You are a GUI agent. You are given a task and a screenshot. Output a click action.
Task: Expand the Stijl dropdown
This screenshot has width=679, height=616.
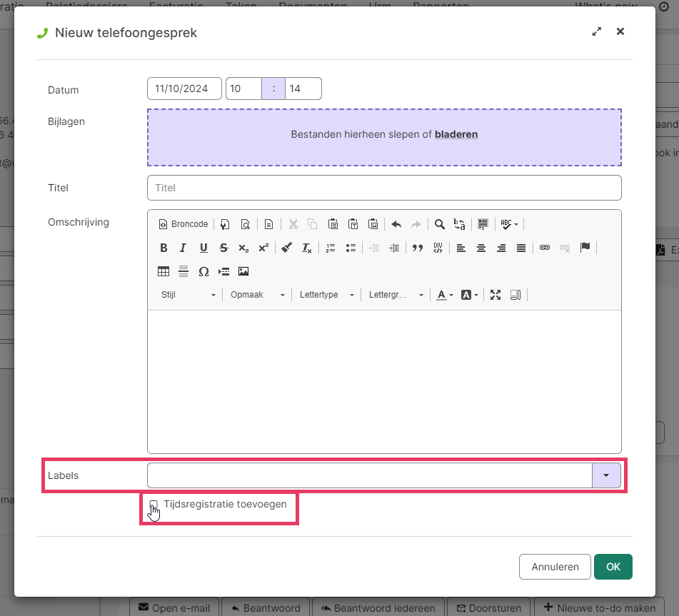(188, 295)
